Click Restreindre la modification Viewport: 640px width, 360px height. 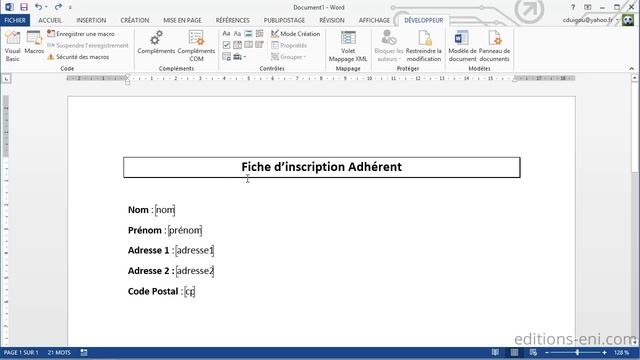[x=424, y=46]
